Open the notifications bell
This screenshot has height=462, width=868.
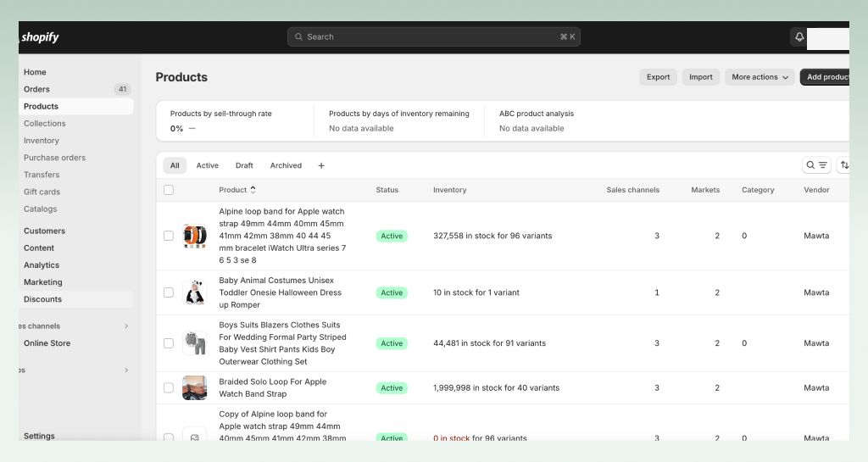[799, 36]
